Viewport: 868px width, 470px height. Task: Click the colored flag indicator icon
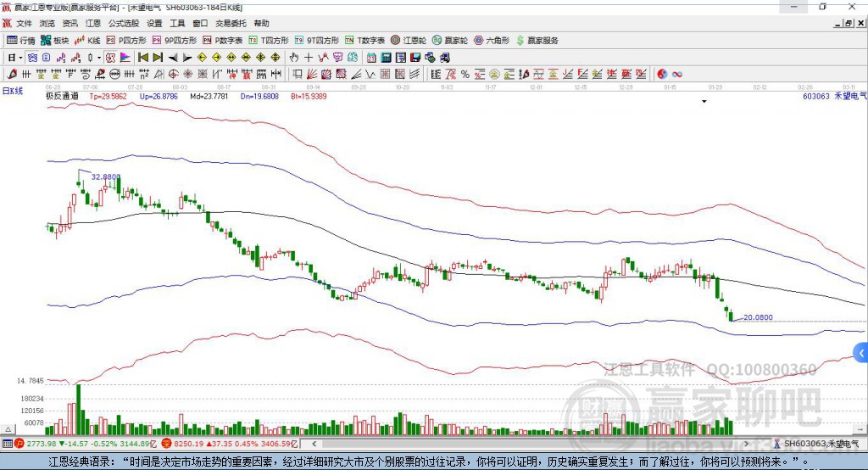(125, 58)
